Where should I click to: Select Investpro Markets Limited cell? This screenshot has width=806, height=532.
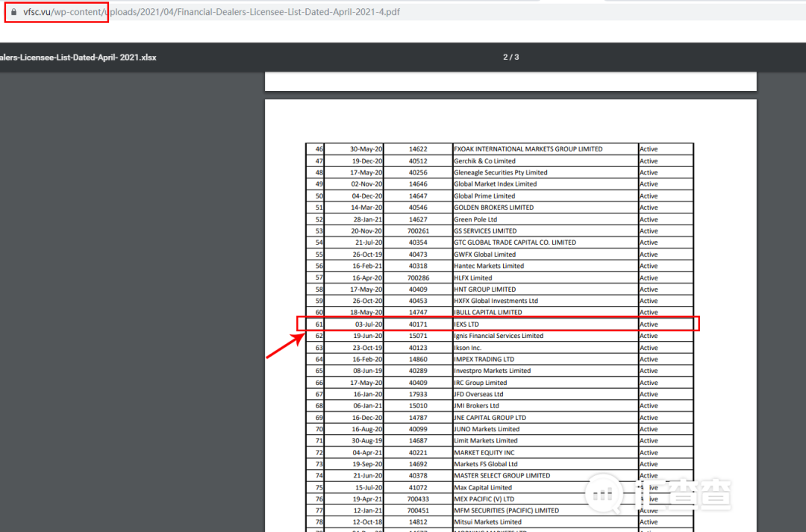pos(546,371)
